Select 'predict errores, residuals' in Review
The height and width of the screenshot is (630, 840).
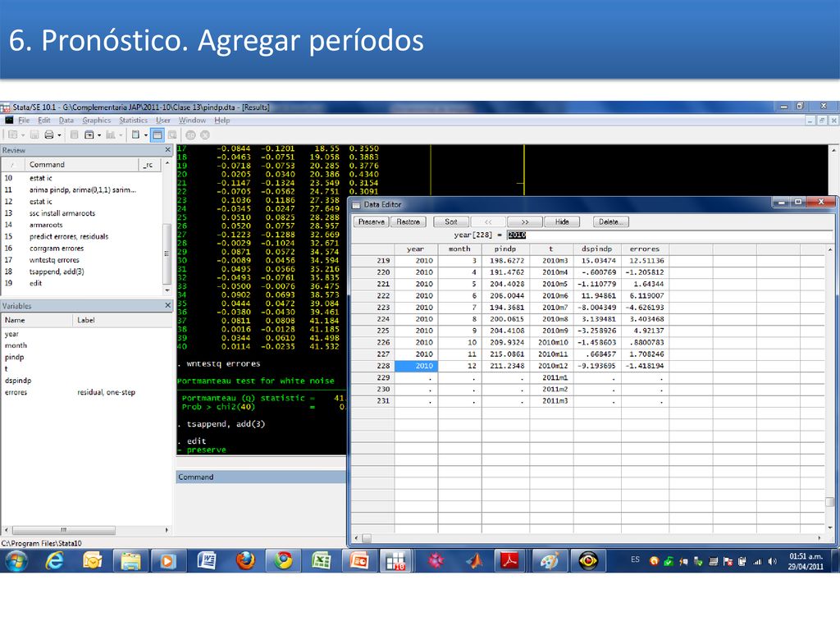click(x=69, y=236)
